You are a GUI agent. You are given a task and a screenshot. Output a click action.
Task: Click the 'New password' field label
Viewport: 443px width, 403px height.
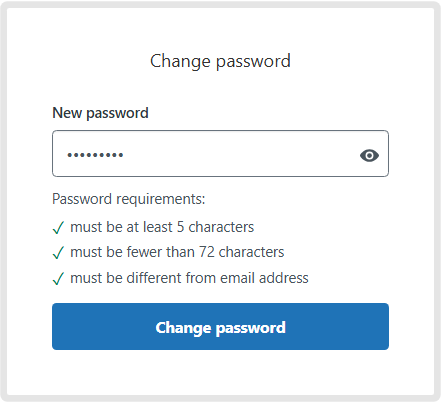pyautogui.click(x=100, y=113)
